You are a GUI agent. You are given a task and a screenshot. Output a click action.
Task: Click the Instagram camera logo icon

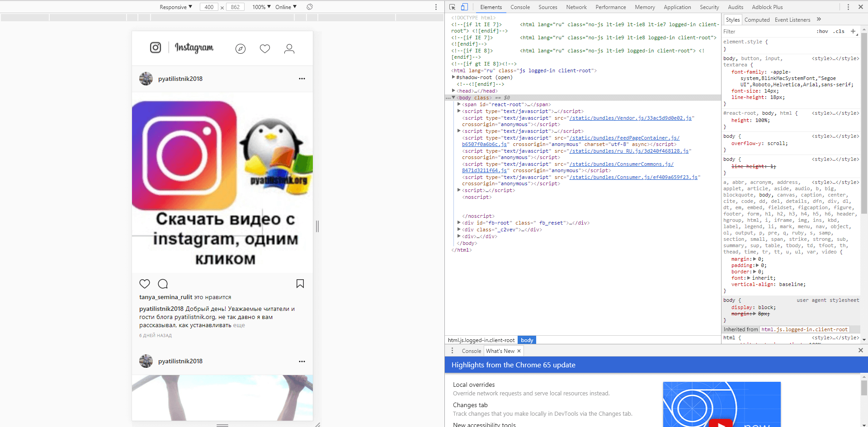click(156, 47)
